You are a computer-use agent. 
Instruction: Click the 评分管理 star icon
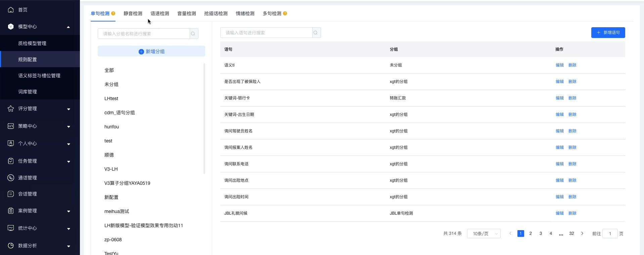[11, 109]
